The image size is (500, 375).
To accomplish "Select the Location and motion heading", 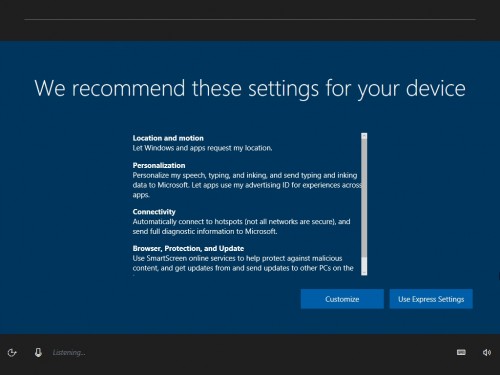I will [x=168, y=138].
